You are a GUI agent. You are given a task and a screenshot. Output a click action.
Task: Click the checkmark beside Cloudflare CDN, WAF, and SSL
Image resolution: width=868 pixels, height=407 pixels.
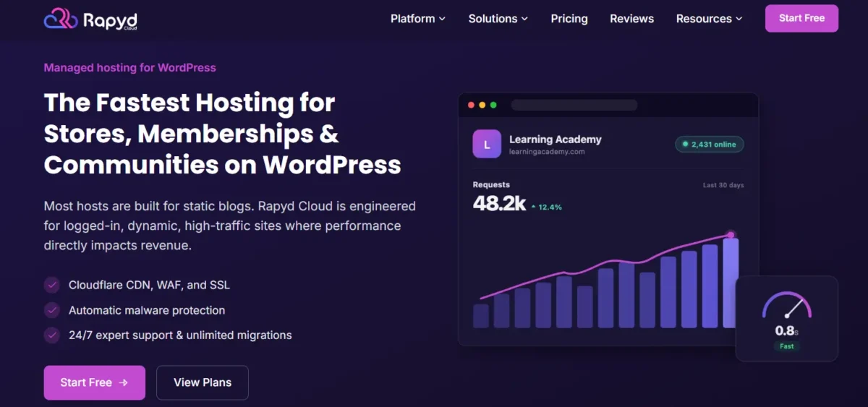(52, 285)
